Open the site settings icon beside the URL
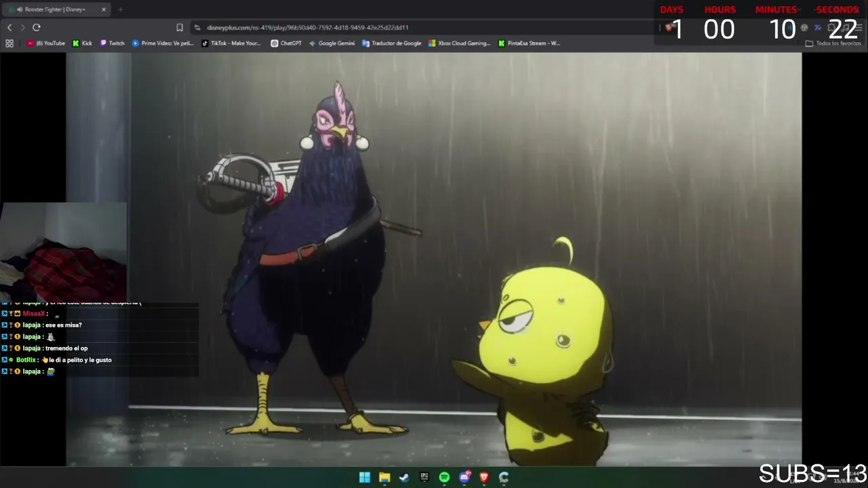Viewport: 868px width, 488px height. [x=197, y=28]
